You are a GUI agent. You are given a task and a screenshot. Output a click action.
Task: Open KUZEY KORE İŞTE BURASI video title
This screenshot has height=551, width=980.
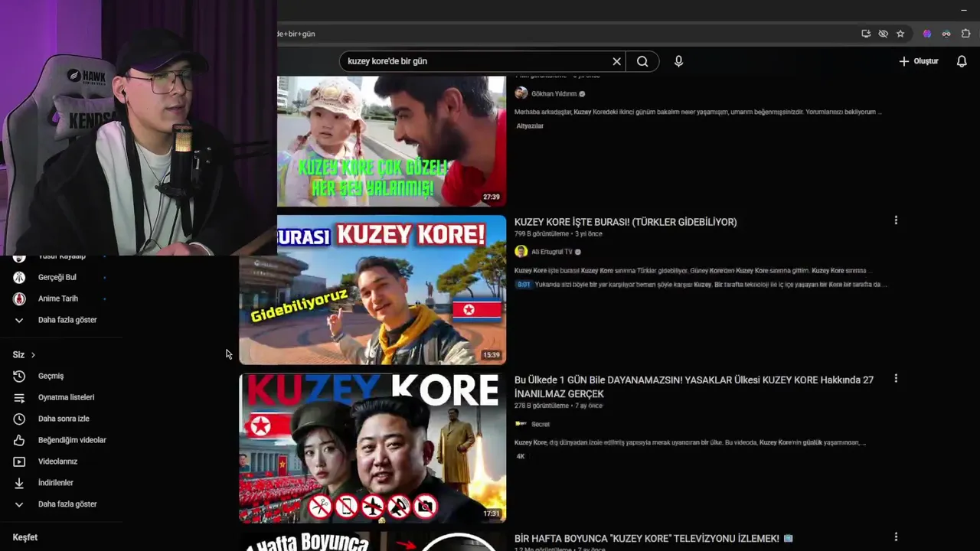click(626, 222)
